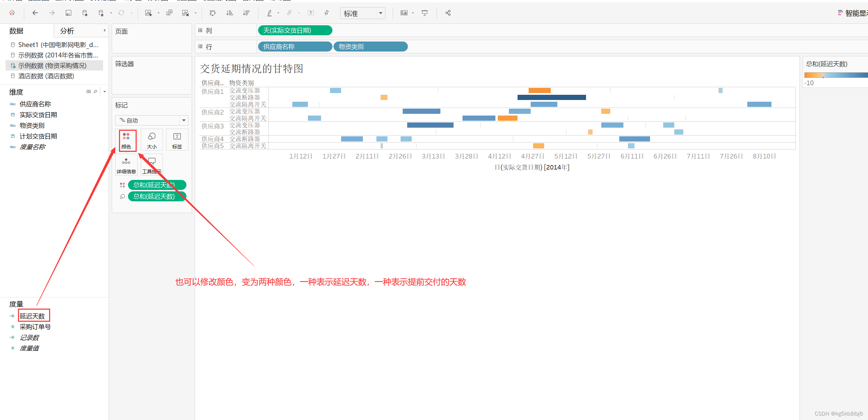Click the Sort ascending icon
This screenshot has width=868, height=420.
[x=229, y=13]
